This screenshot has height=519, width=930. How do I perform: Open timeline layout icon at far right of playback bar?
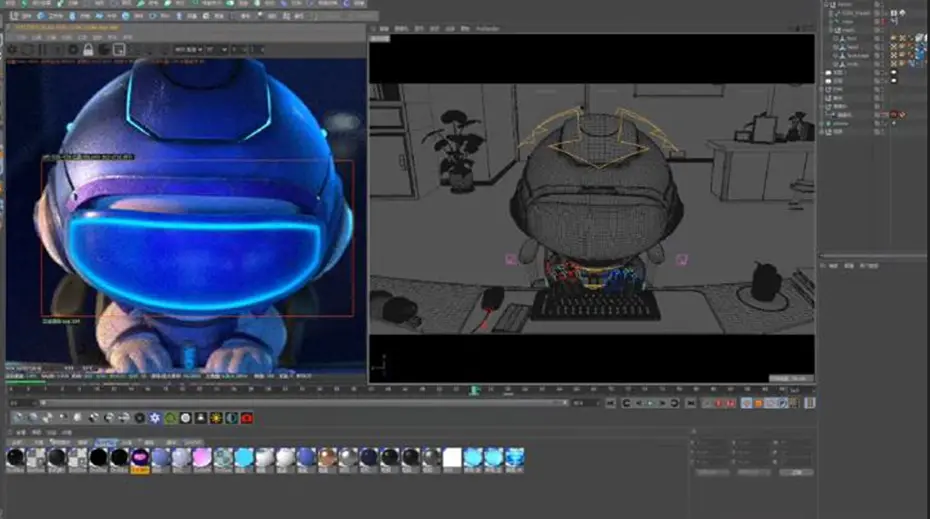[810, 403]
